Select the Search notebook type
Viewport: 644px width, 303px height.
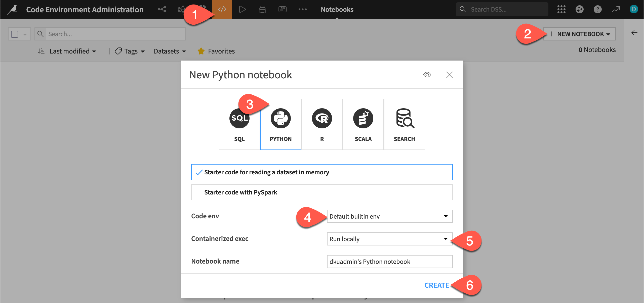[404, 124]
